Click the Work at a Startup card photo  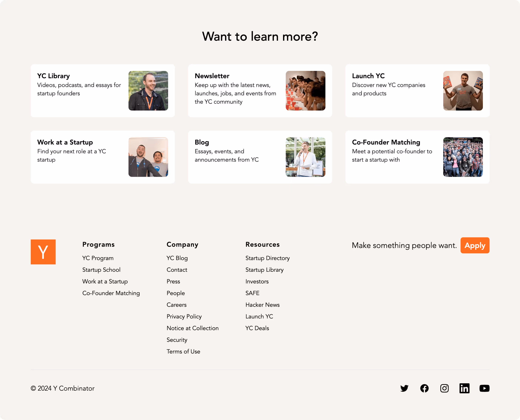click(148, 157)
